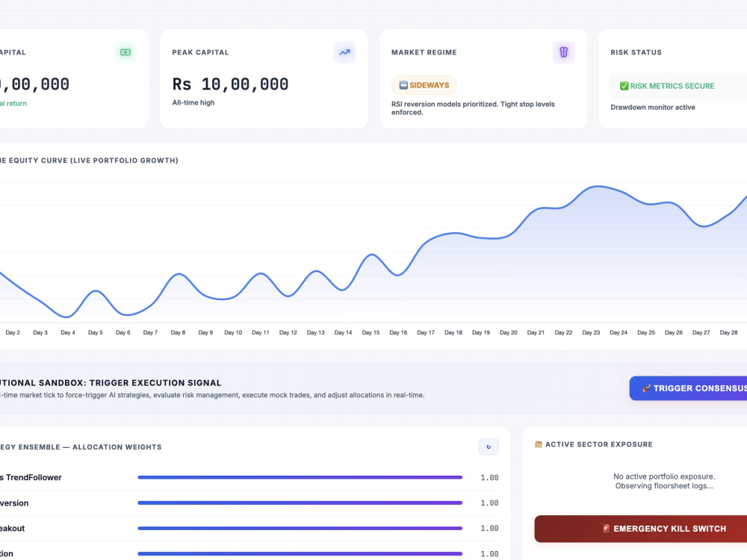Click the rocket icon on the Trigger Consensus button
Screen dimensions: 747x560
coord(646,388)
